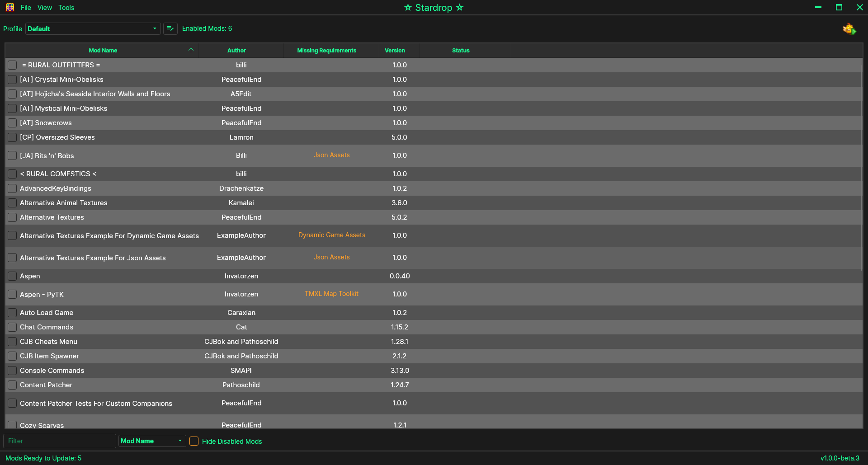The image size is (868, 465).
Task: Click the Stardrop app logo icon
Action: [10, 7]
